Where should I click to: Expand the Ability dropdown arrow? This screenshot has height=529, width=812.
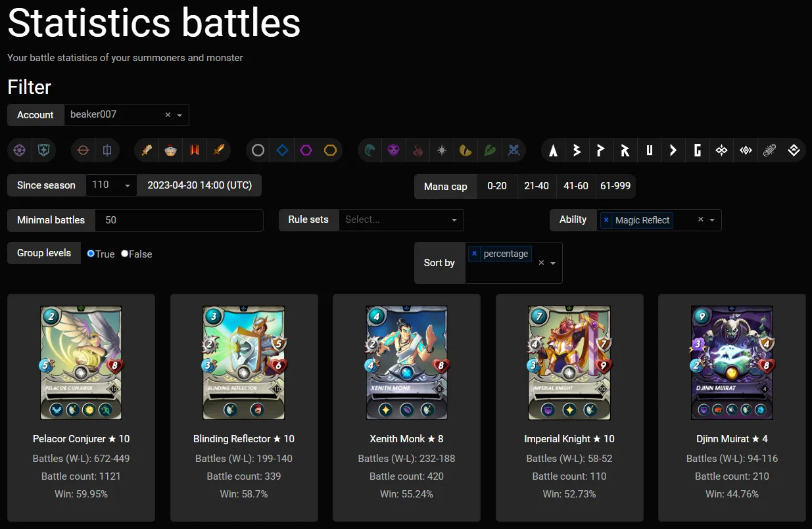click(x=712, y=220)
